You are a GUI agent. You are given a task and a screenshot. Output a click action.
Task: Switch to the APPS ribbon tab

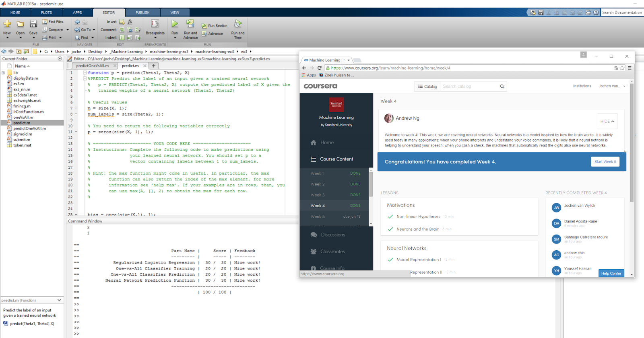(77, 12)
